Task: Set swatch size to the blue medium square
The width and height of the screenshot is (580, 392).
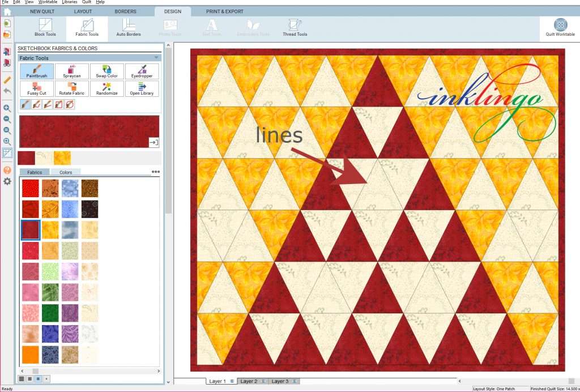Action: pyautogui.click(x=38, y=378)
